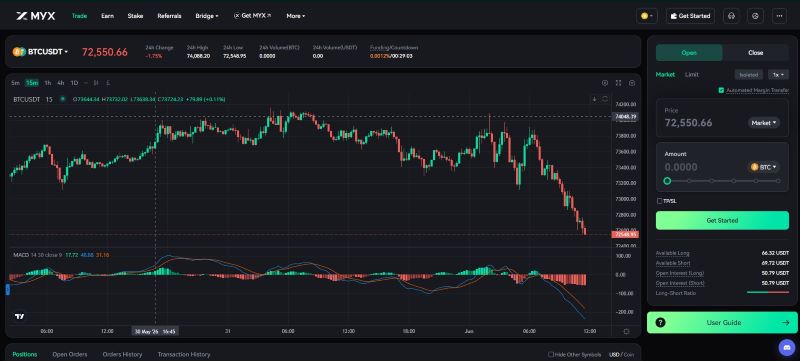Open support via the headset icon
This screenshot has width=800, height=361.
coord(732,16)
